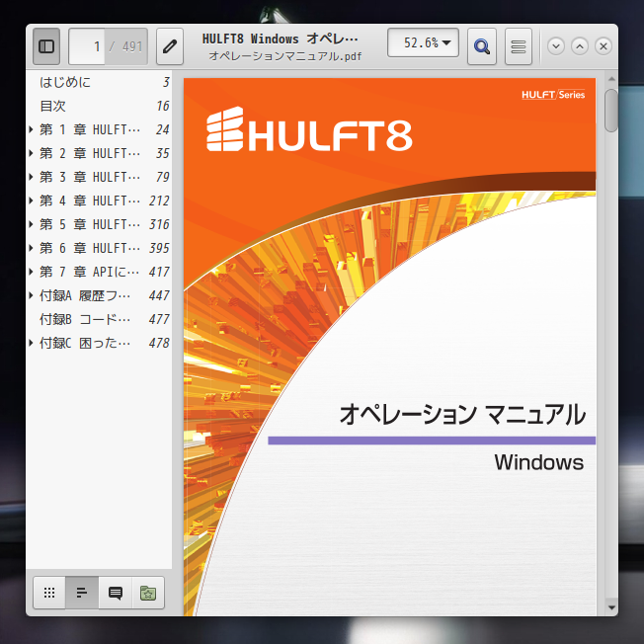Select 第 4 章 HULFT entry text

90,201
